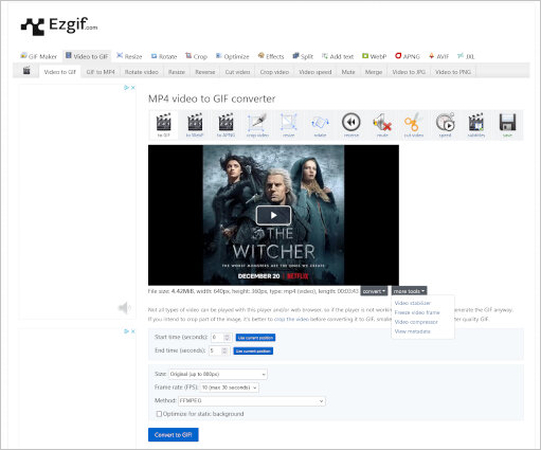Play the Witcher video

[273, 215]
